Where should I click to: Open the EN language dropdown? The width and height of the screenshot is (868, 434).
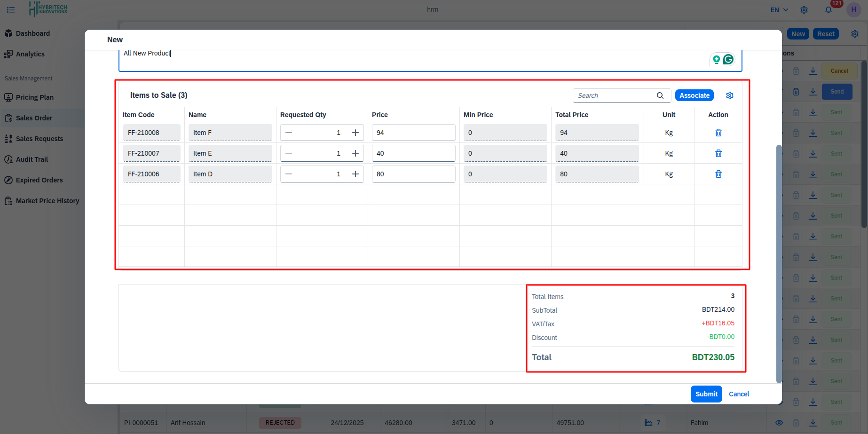(778, 9)
